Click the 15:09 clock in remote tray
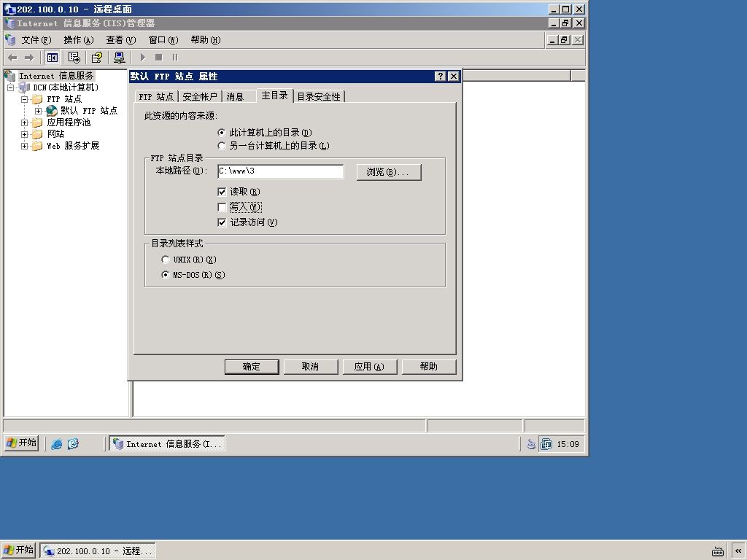The image size is (747, 560). (x=568, y=444)
